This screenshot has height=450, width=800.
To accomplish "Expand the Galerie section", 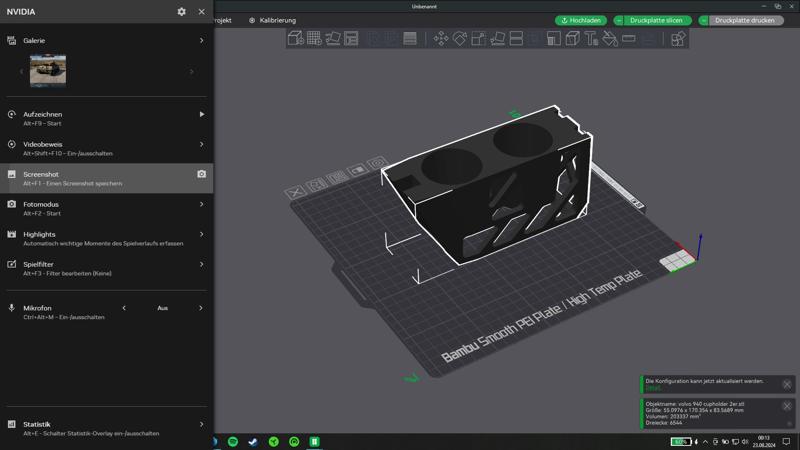I will tap(201, 41).
